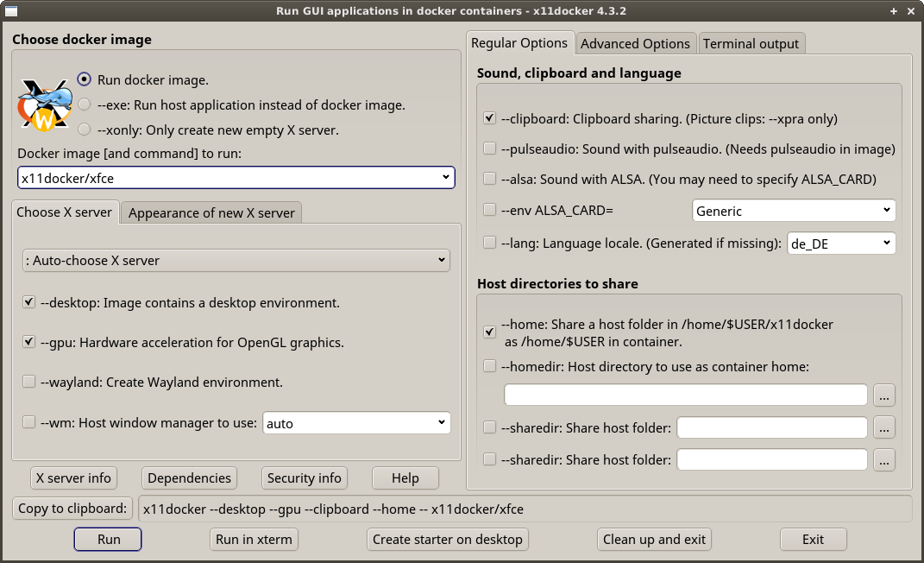Enable --homedir container home checkbox

(x=490, y=366)
